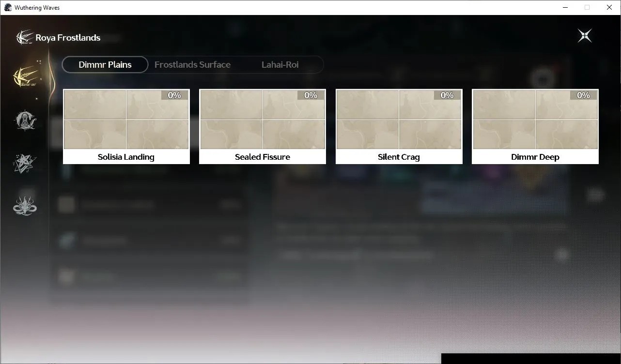Select the Silent Crag map thumbnail

[399, 120]
